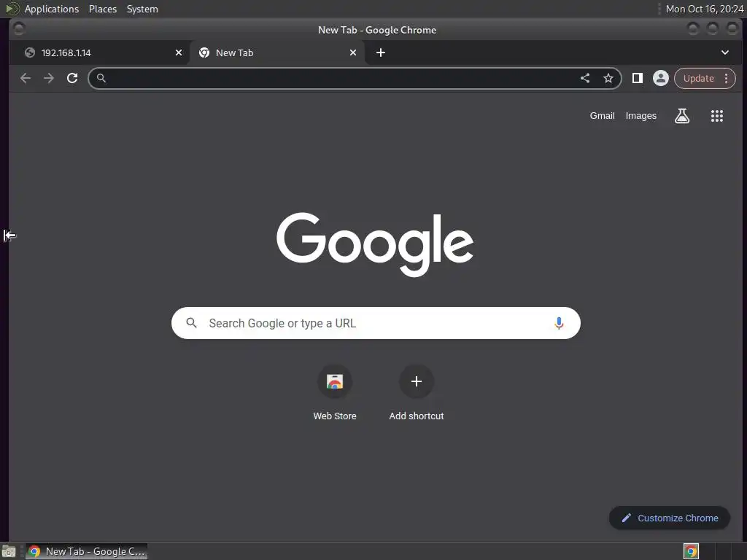
Task: Switch to the 192.168.1.14 tab
Action: coord(99,52)
